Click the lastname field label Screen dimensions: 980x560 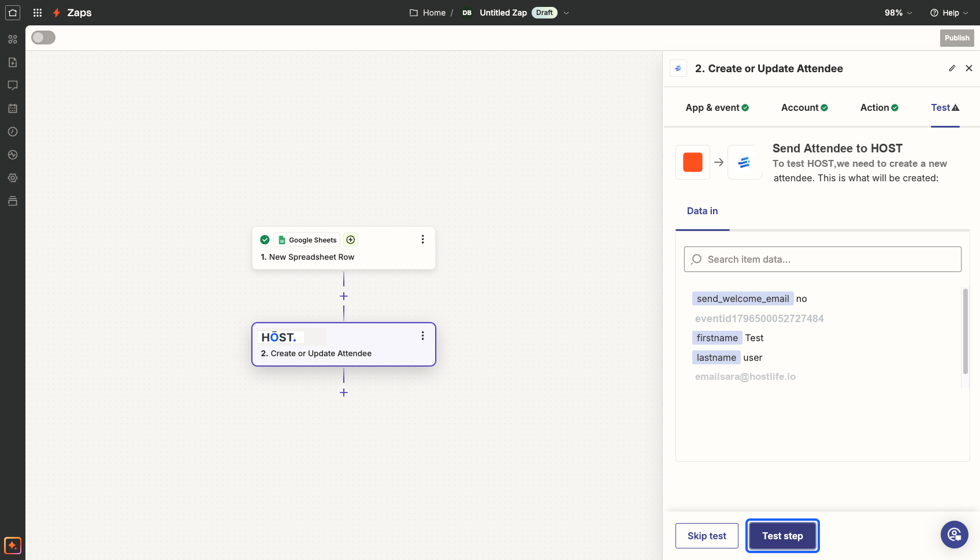pos(716,357)
